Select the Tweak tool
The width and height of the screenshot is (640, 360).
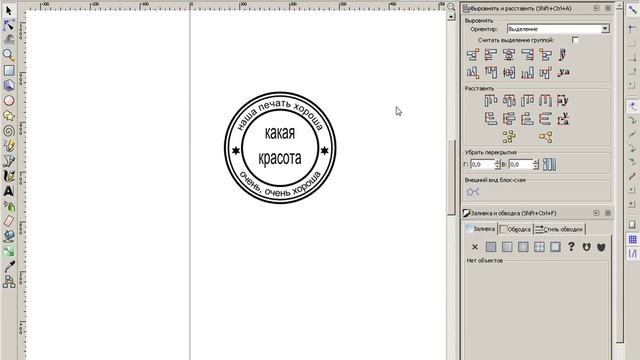(x=9, y=40)
